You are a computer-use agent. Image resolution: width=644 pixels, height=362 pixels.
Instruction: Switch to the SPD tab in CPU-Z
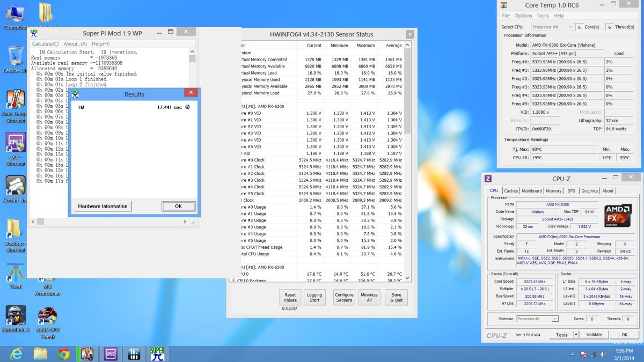(571, 191)
